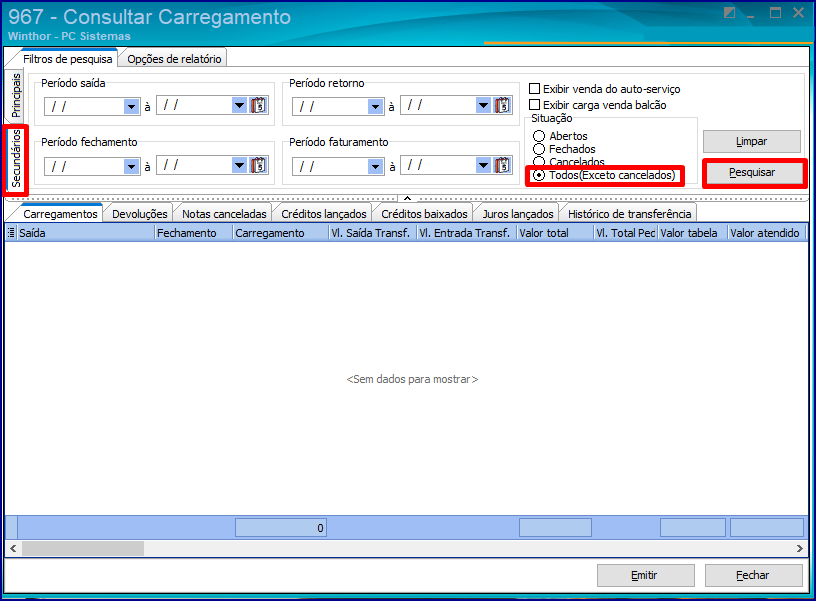The image size is (816, 601).
Task: Click the Valor atendido column header
Action: (x=766, y=233)
